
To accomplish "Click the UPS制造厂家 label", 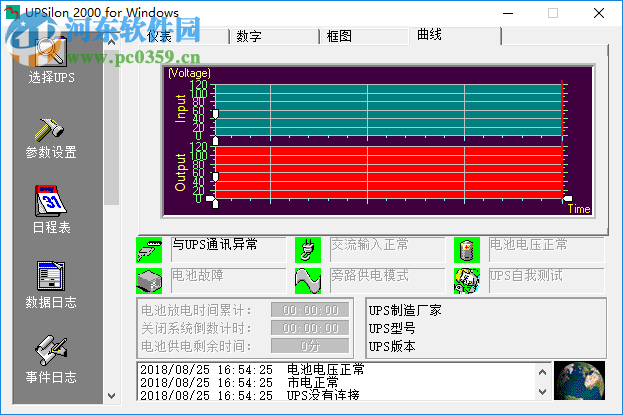I will click(405, 310).
